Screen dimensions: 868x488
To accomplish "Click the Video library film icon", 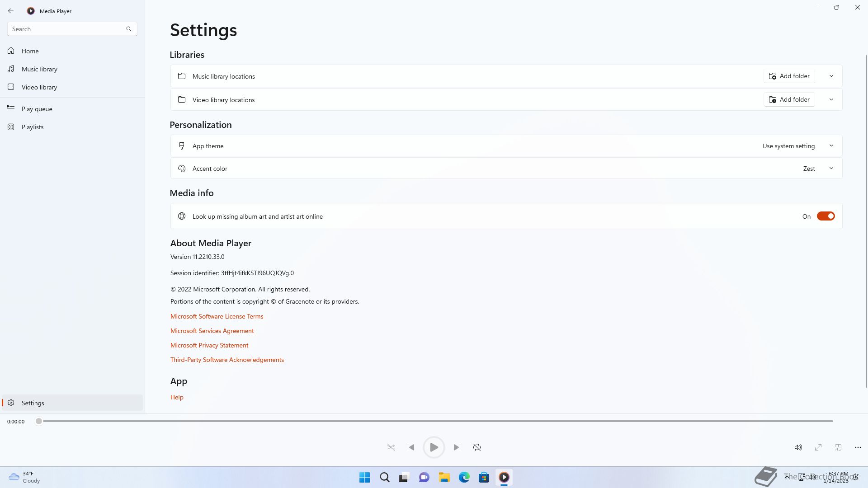I will point(11,87).
